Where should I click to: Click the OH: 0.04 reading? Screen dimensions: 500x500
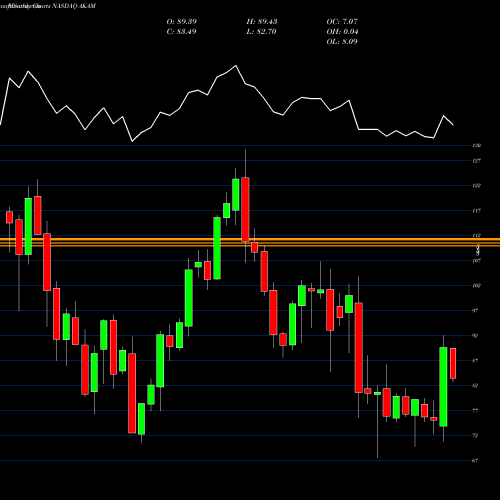(342, 32)
